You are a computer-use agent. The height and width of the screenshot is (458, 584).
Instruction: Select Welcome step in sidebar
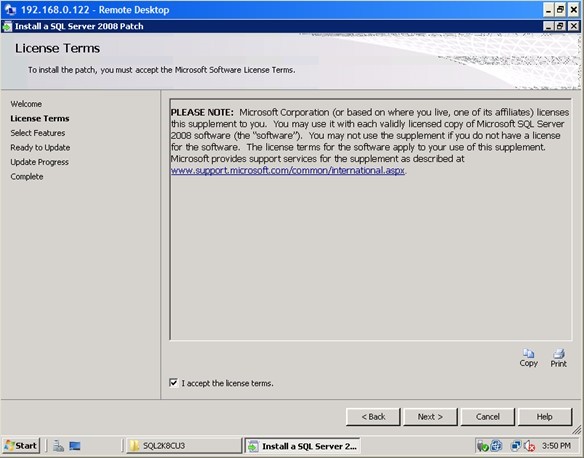point(26,104)
